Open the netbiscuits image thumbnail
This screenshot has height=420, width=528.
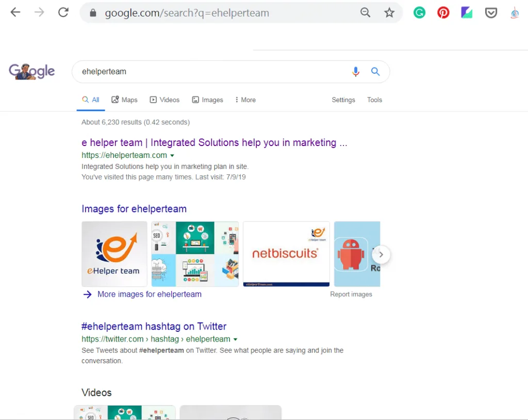pos(286,254)
